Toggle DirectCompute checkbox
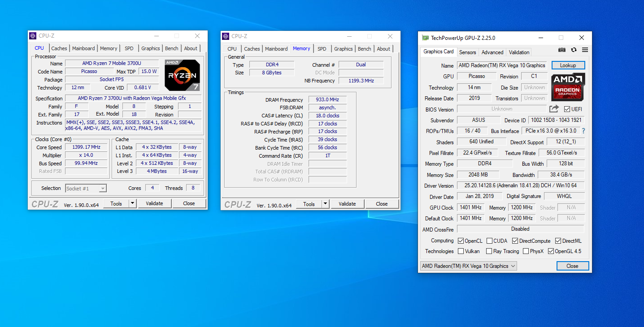This screenshot has height=327, width=644. [x=515, y=241]
